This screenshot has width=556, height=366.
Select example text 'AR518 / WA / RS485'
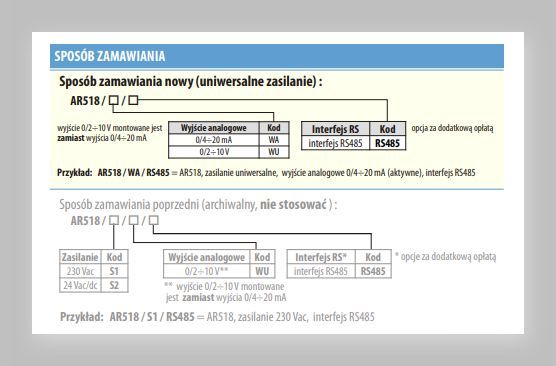click(x=133, y=173)
